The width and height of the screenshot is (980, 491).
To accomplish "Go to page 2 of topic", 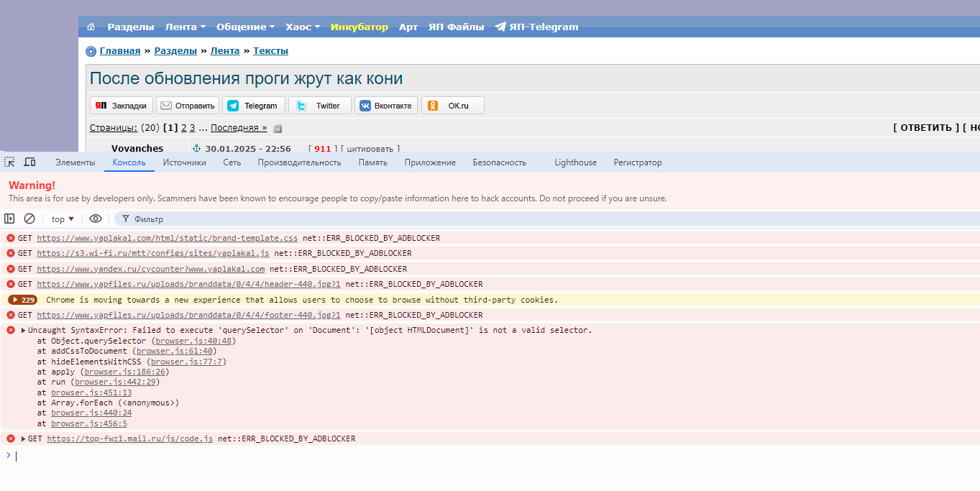I will coord(184,128).
